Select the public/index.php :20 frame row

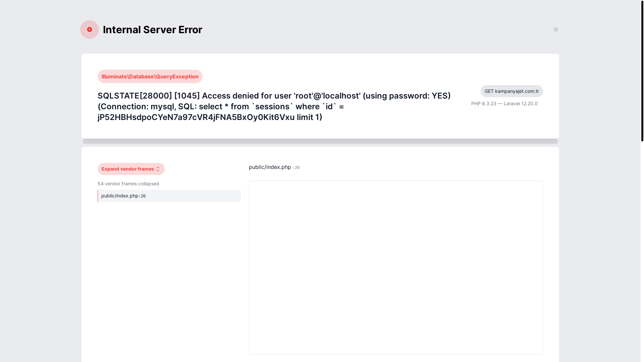(x=169, y=196)
